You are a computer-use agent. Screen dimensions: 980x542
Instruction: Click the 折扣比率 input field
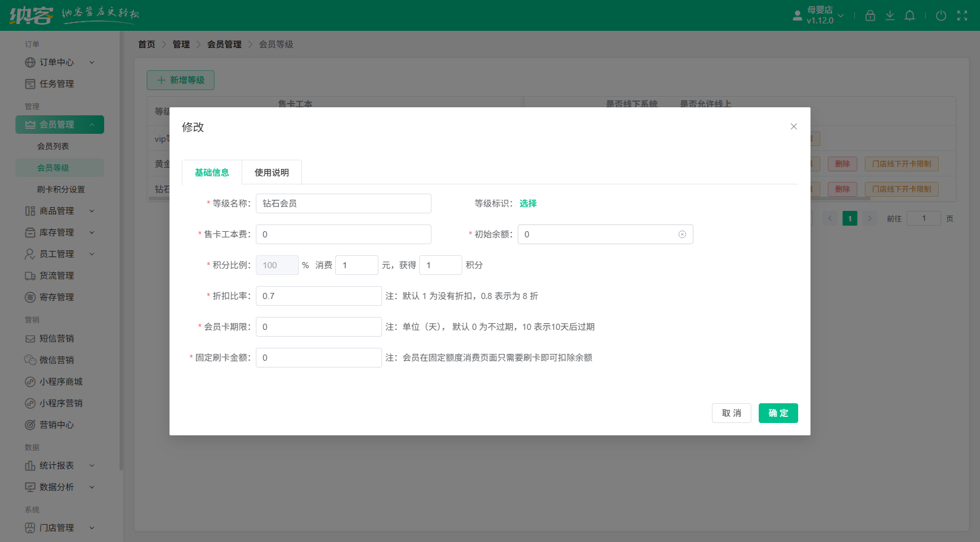tap(319, 296)
